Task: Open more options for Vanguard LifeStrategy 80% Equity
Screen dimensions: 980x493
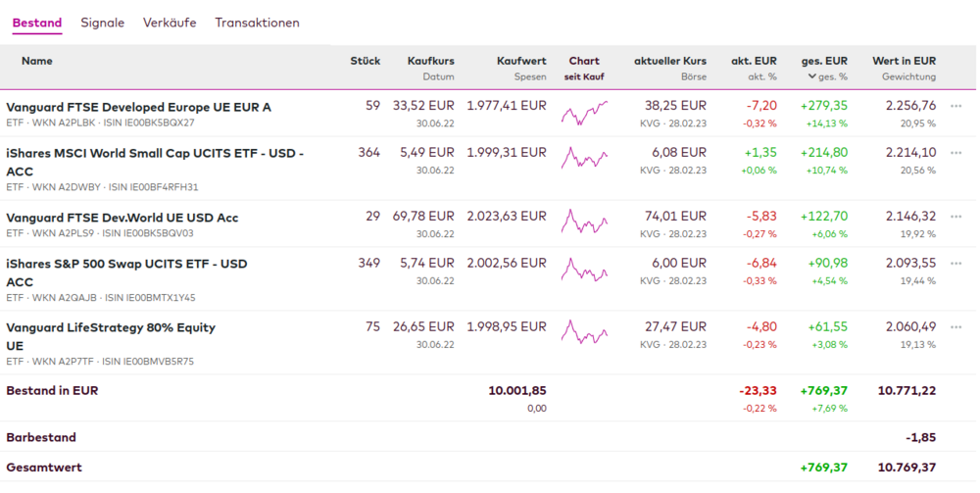Action: pyautogui.click(x=956, y=326)
